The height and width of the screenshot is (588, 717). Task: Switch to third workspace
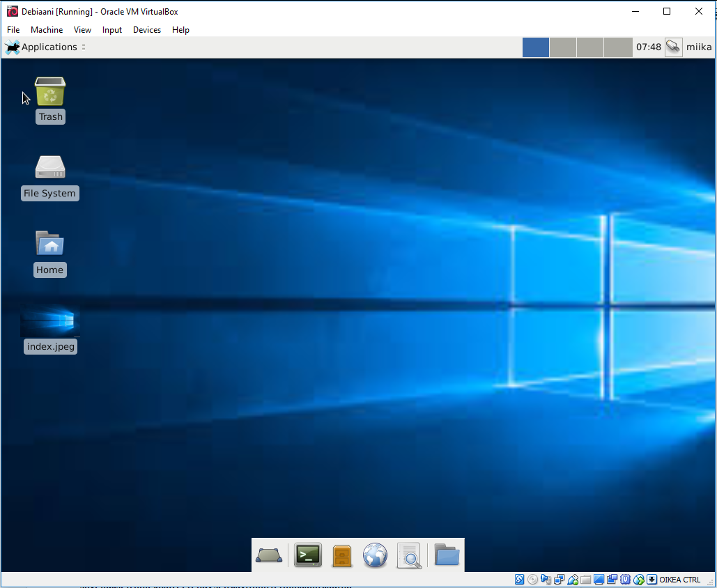click(x=590, y=47)
